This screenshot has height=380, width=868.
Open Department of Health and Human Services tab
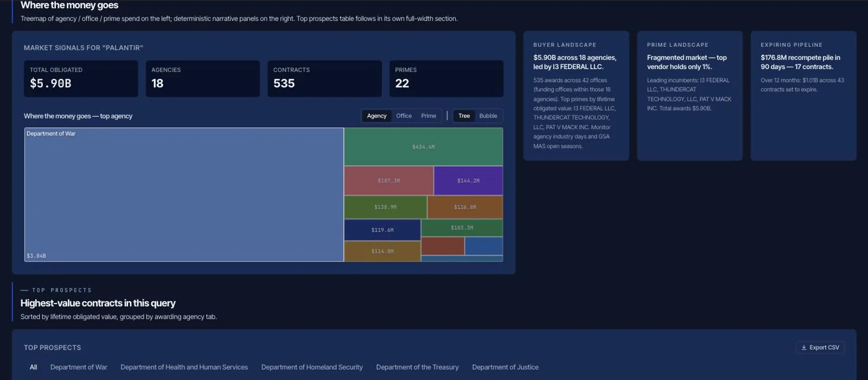[184, 367]
